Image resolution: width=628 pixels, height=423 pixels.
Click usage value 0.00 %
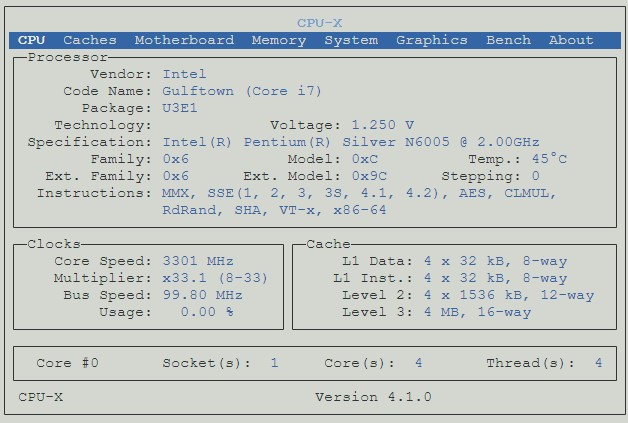[x=207, y=312]
